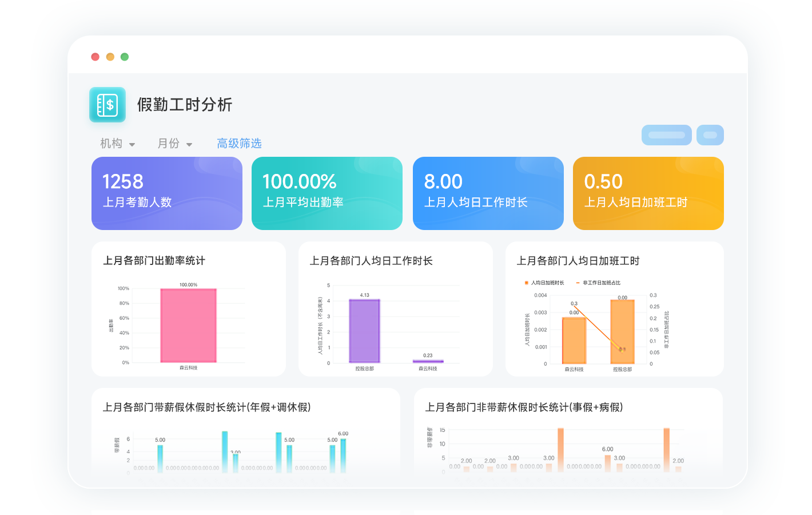812x515 pixels.
Task: Open the 高级筛选 advanced filter link
Action: pos(239,144)
